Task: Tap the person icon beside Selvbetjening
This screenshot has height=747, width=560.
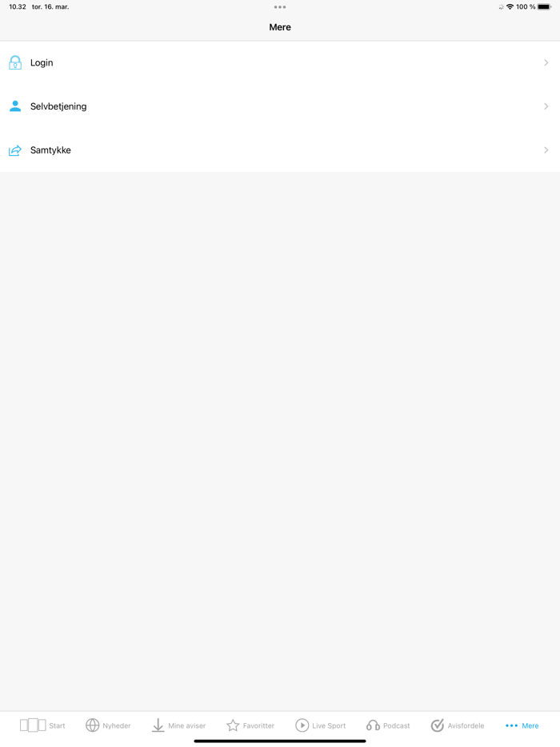Action: (15, 106)
